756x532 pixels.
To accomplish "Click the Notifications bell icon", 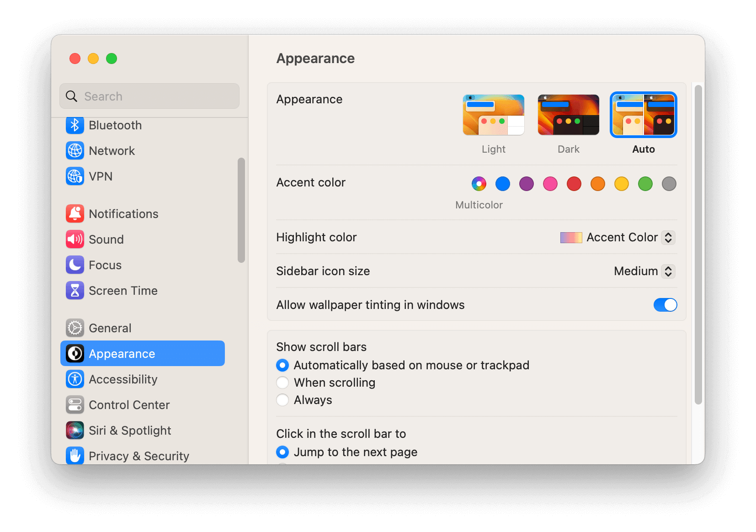I will click(x=75, y=213).
